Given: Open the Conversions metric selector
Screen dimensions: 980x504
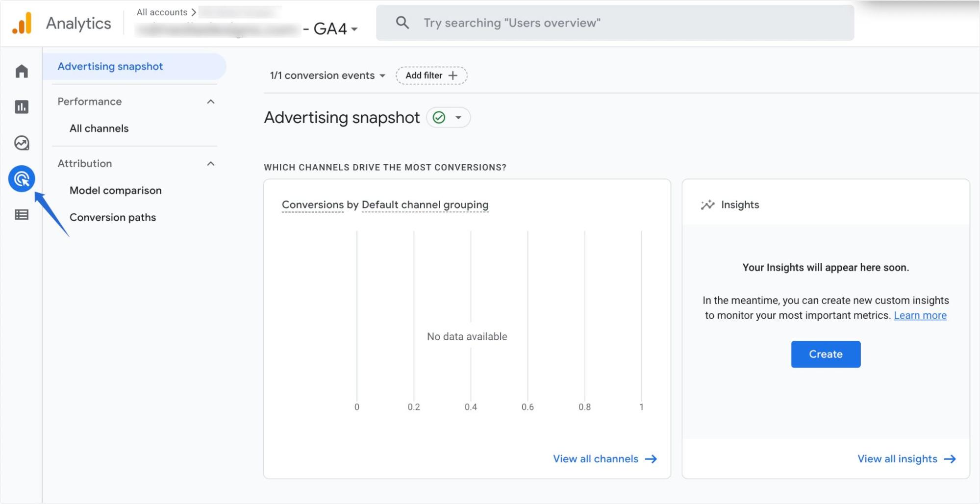Looking at the screenshot, I should pyautogui.click(x=313, y=205).
